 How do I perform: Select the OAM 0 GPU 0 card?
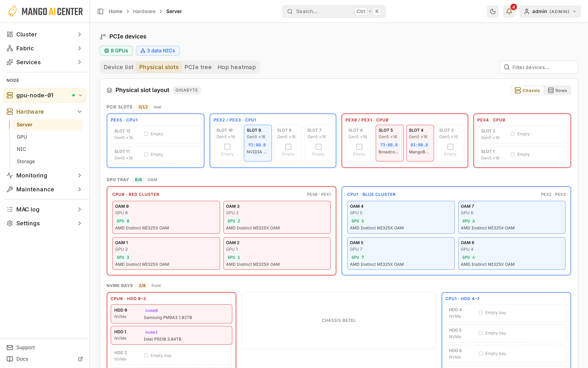point(166,217)
